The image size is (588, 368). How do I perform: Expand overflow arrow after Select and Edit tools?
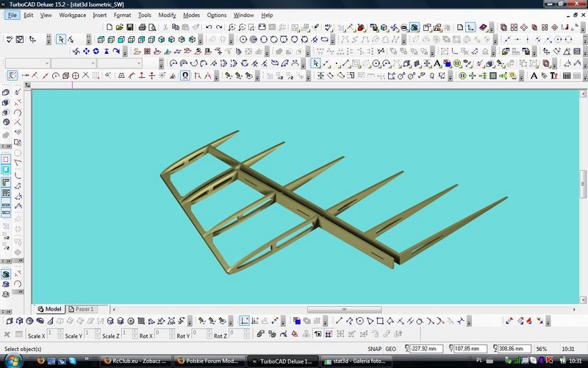coord(88,40)
